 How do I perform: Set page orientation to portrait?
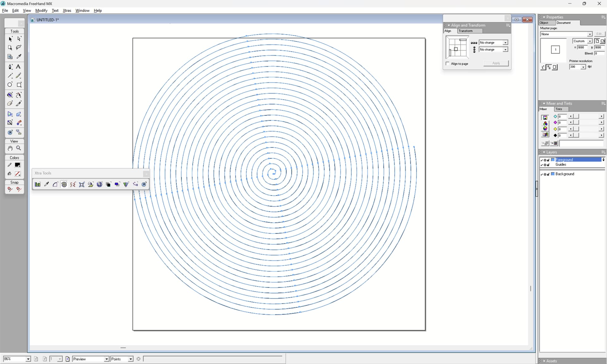(x=597, y=41)
